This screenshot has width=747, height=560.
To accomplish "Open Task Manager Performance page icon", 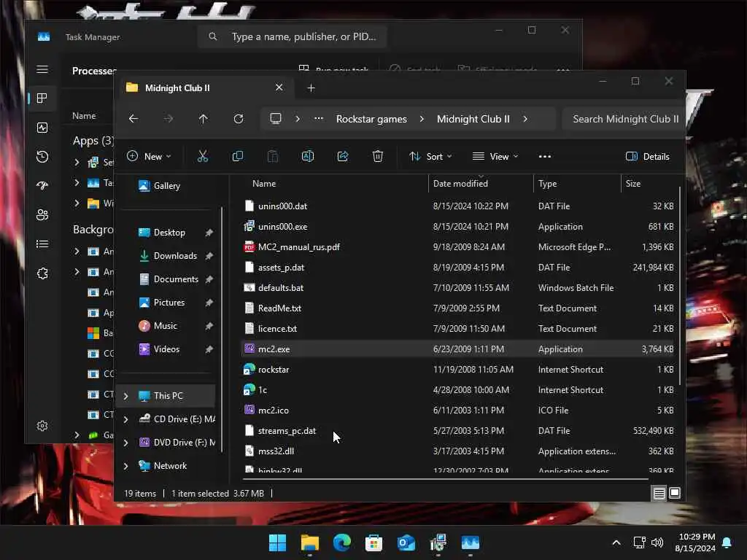I will 42,128.
